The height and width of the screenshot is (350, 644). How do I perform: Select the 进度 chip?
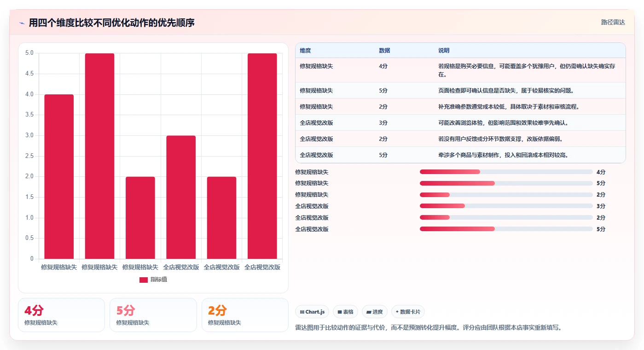click(x=375, y=312)
